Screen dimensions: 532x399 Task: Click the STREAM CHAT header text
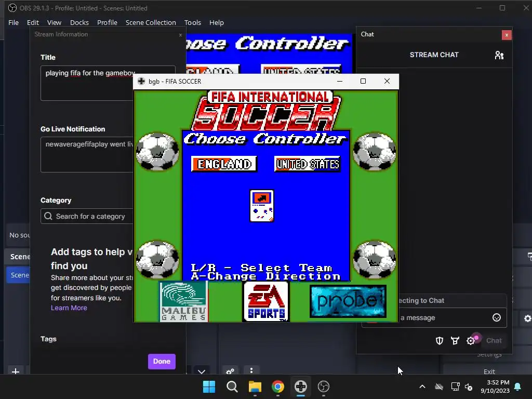click(434, 55)
